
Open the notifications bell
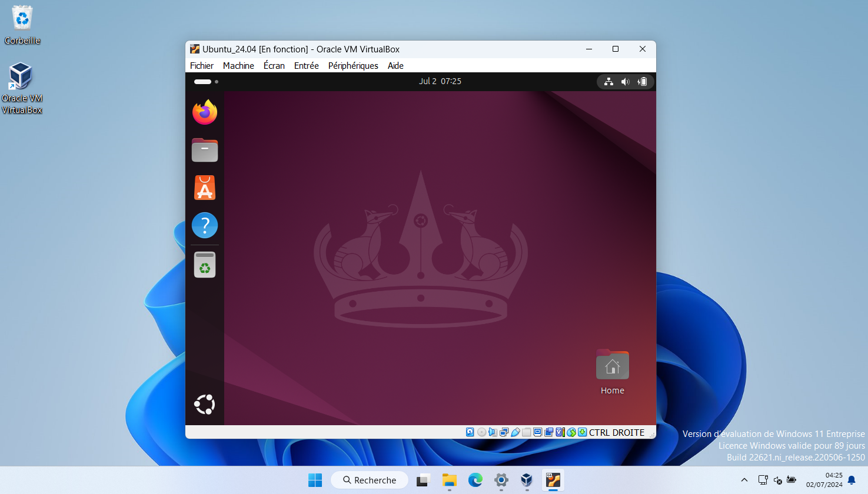coord(852,480)
